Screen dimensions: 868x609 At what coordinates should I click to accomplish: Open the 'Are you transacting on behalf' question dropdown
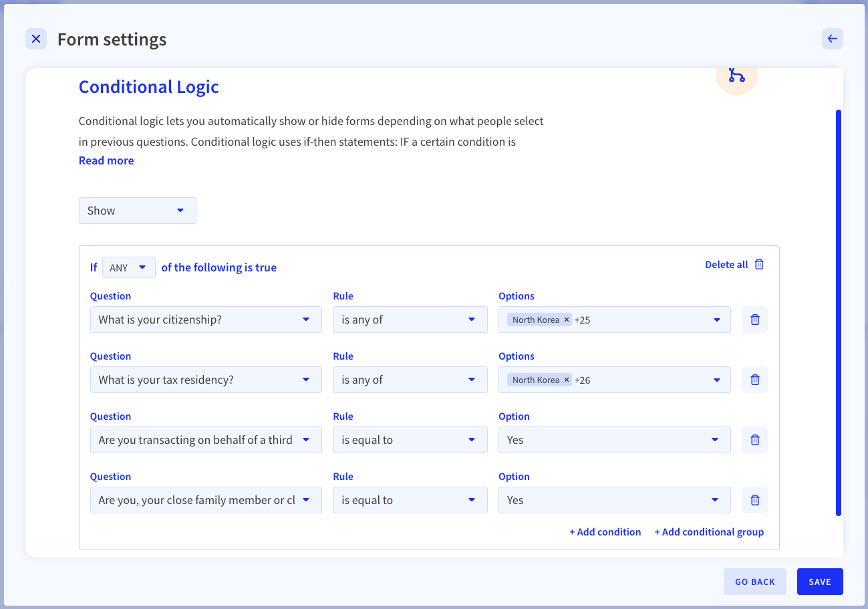[x=206, y=440]
